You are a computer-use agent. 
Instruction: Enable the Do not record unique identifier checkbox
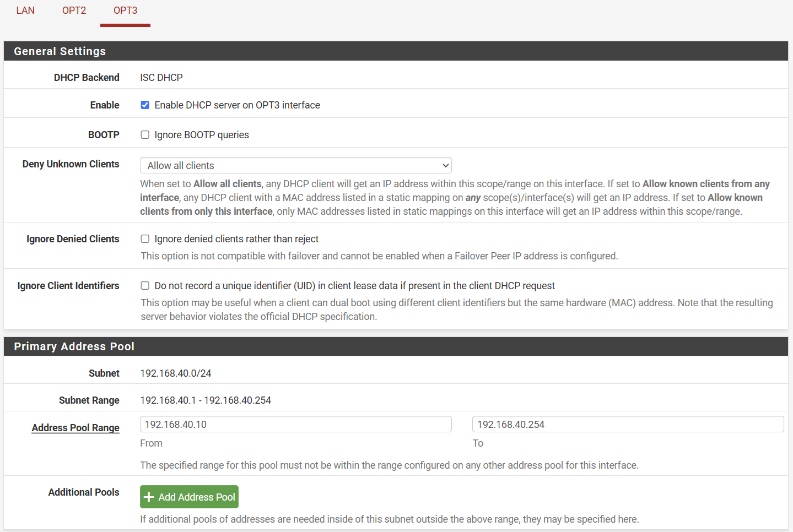tap(145, 286)
